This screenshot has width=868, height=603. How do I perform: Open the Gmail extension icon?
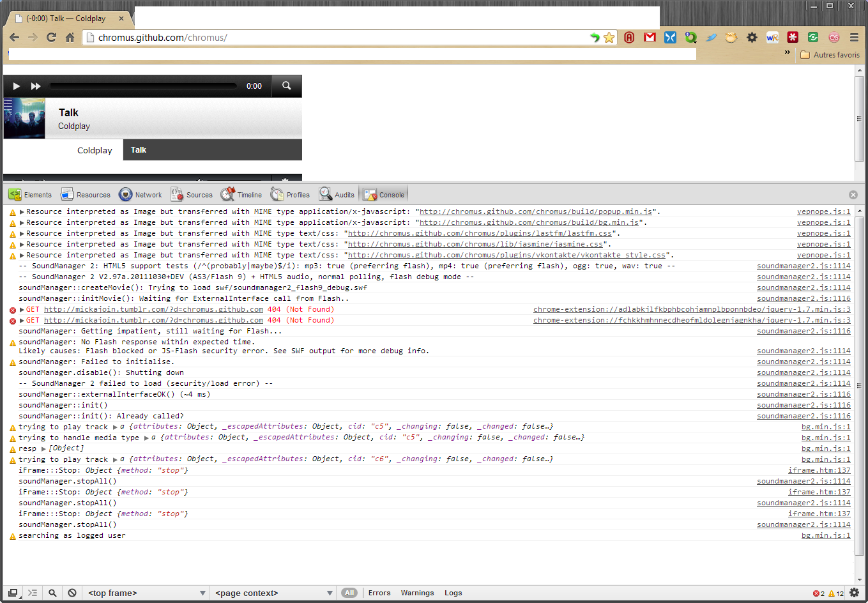[650, 38]
